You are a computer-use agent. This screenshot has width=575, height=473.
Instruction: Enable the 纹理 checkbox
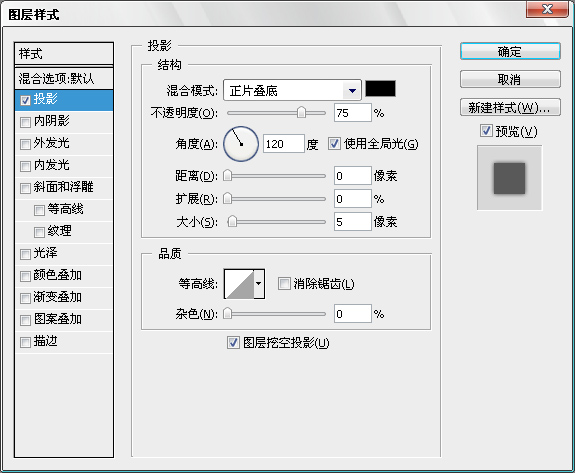(39, 232)
